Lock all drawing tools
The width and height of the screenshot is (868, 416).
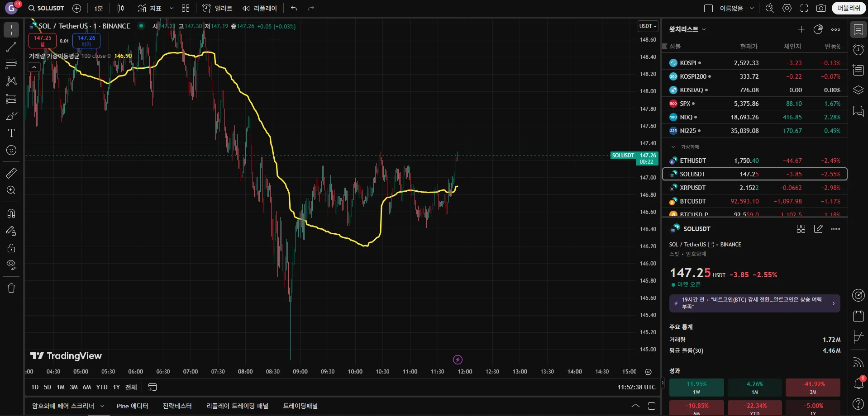11,248
